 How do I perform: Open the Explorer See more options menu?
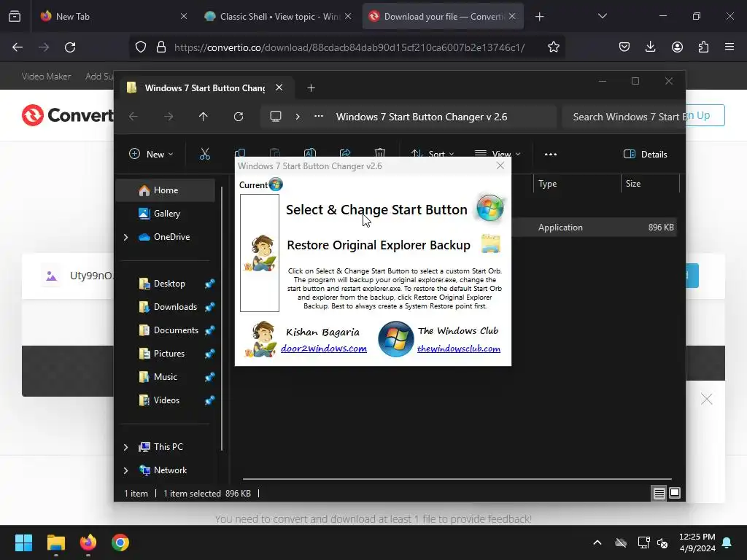pos(550,154)
